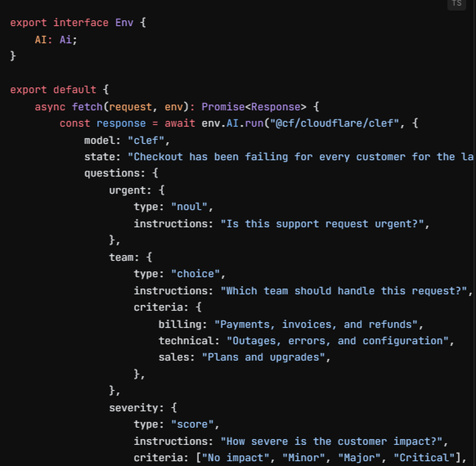Click the "Payments, invoices, and refunds" string
The image size is (476, 466).
click(316, 325)
